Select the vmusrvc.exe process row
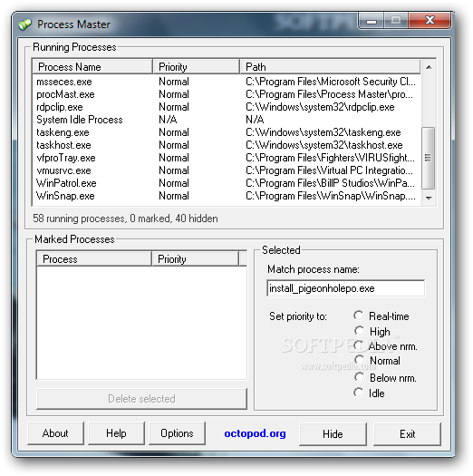 227,170
